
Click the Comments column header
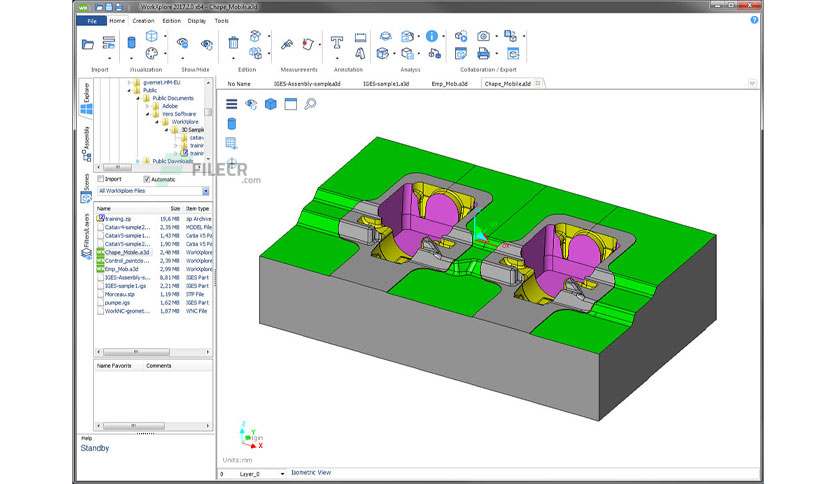click(x=159, y=366)
